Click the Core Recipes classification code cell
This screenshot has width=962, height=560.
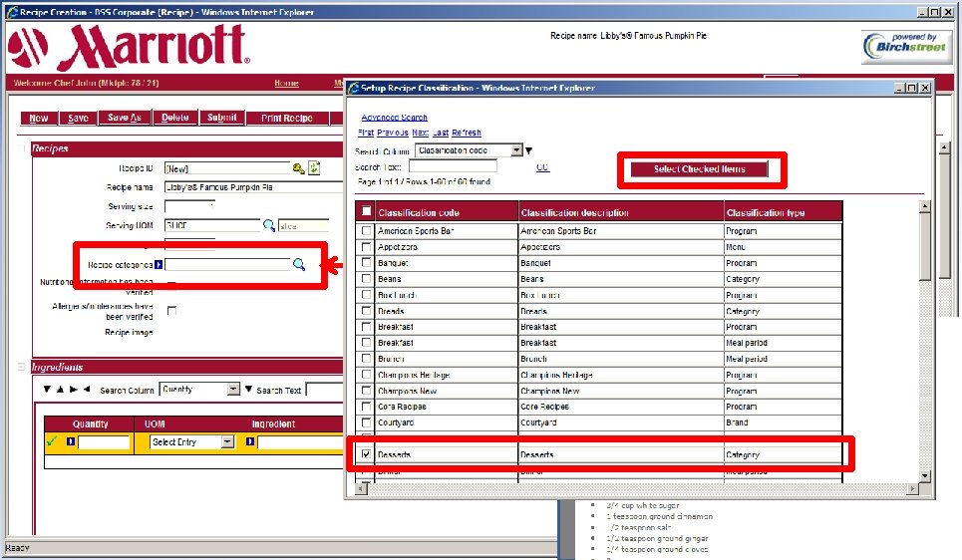coord(448,407)
